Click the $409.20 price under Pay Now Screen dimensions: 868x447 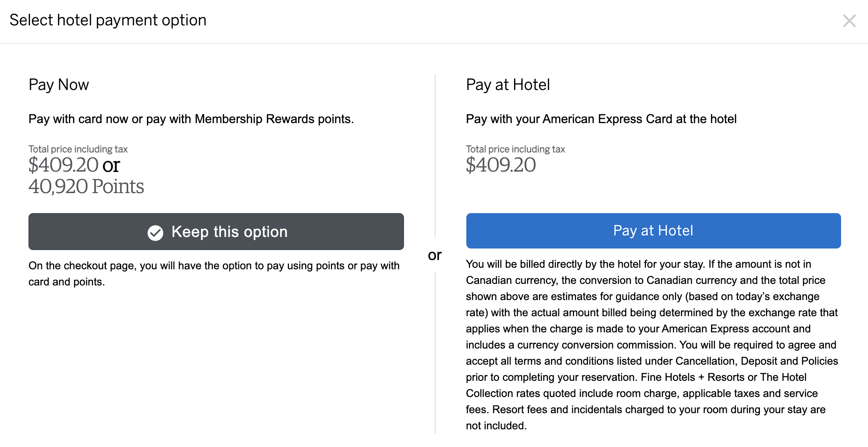[63, 165]
